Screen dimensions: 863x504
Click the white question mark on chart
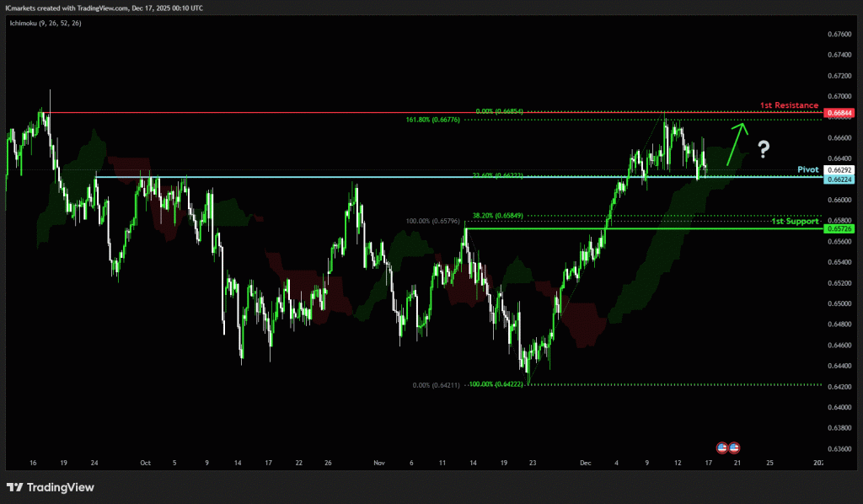(764, 150)
